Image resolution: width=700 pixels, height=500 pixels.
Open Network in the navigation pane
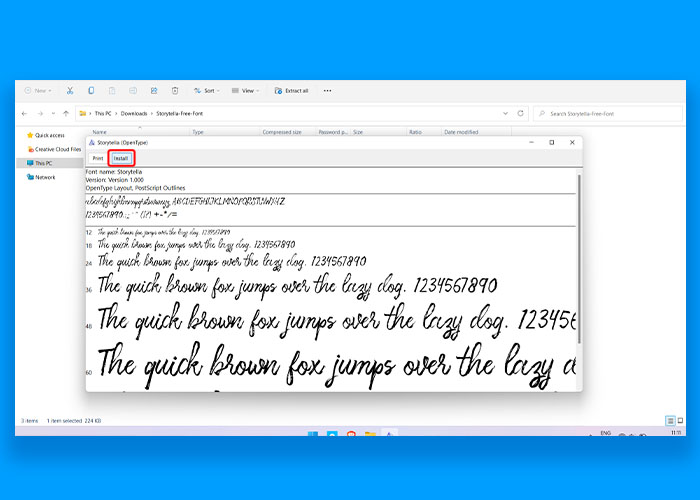coord(41,177)
